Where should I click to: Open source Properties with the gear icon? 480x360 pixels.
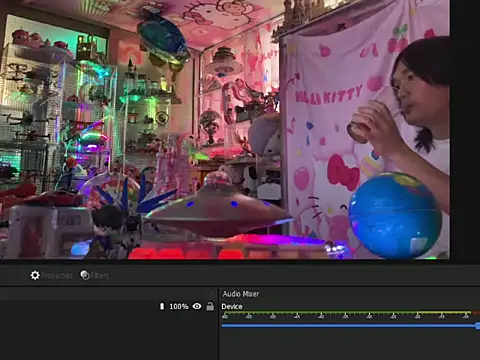[51, 275]
